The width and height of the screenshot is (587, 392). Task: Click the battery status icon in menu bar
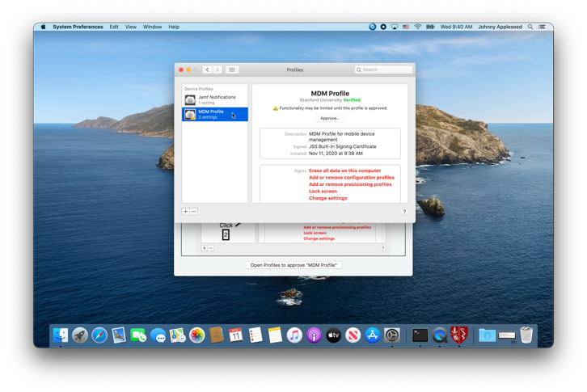pyautogui.click(x=430, y=27)
